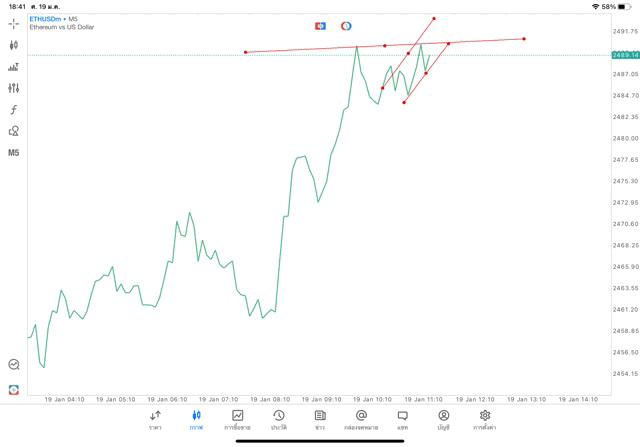Open the chat (แชท) tab
640x447 pixels.
[402, 419]
